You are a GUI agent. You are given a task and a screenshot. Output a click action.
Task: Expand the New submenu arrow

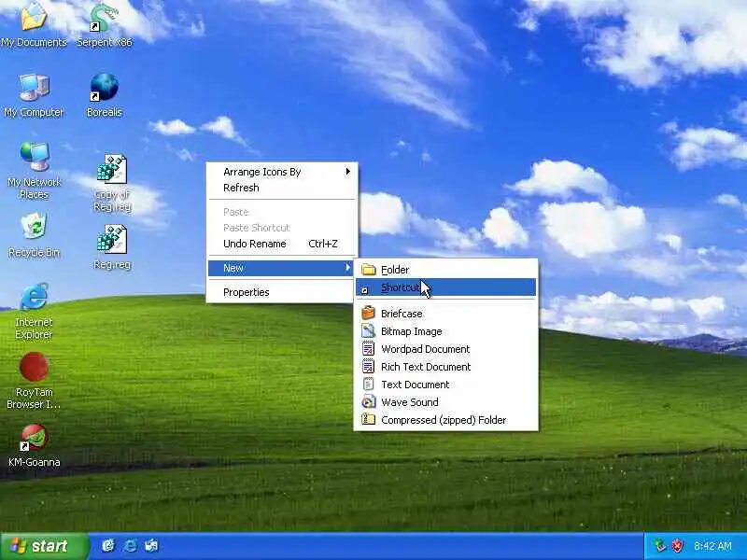347,268
